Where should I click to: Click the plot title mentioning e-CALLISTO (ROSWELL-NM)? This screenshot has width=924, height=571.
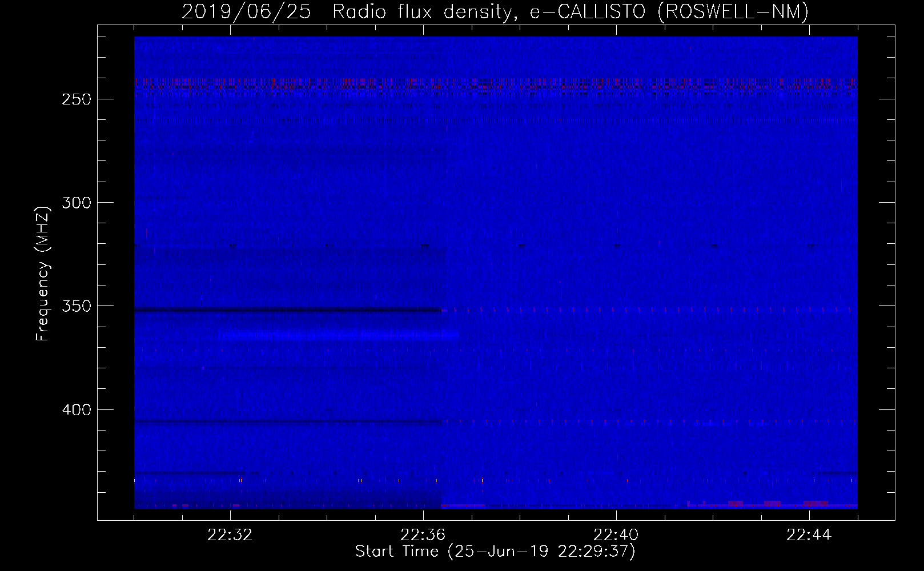pos(495,11)
